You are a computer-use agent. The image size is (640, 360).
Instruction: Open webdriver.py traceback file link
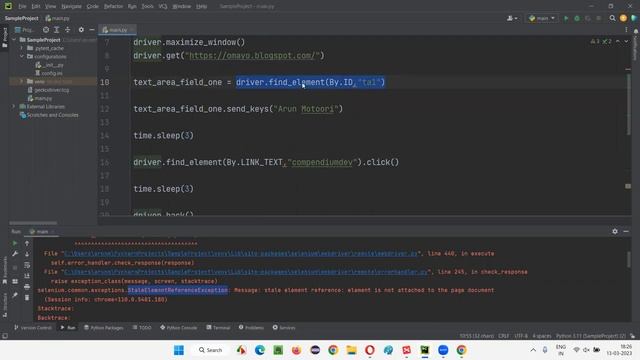click(241, 253)
